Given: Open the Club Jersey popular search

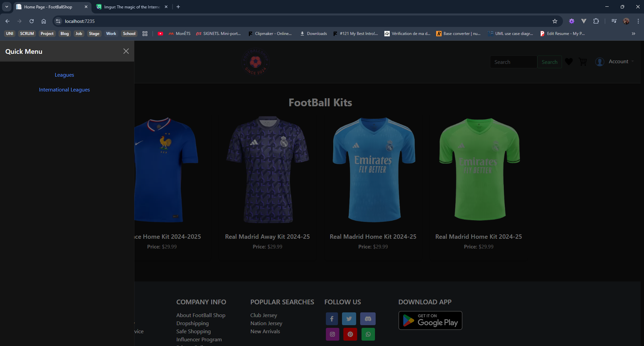Looking at the screenshot, I should pyautogui.click(x=264, y=315).
